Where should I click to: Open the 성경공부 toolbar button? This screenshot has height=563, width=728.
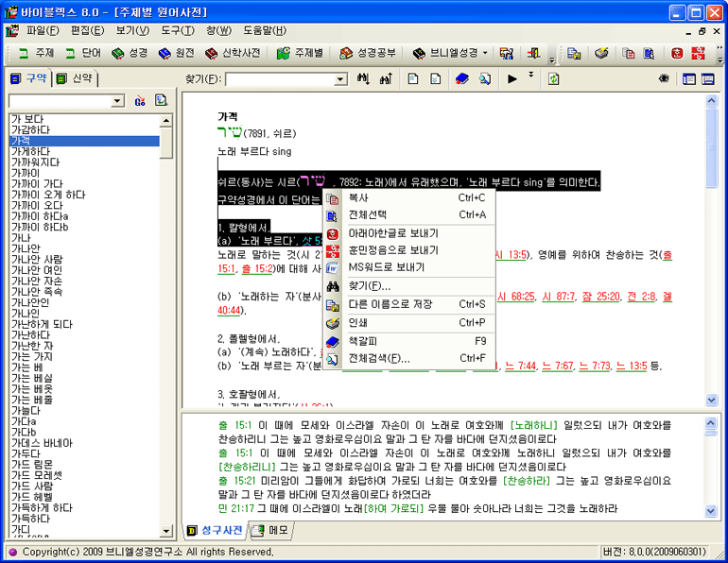(x=367, y=53)
